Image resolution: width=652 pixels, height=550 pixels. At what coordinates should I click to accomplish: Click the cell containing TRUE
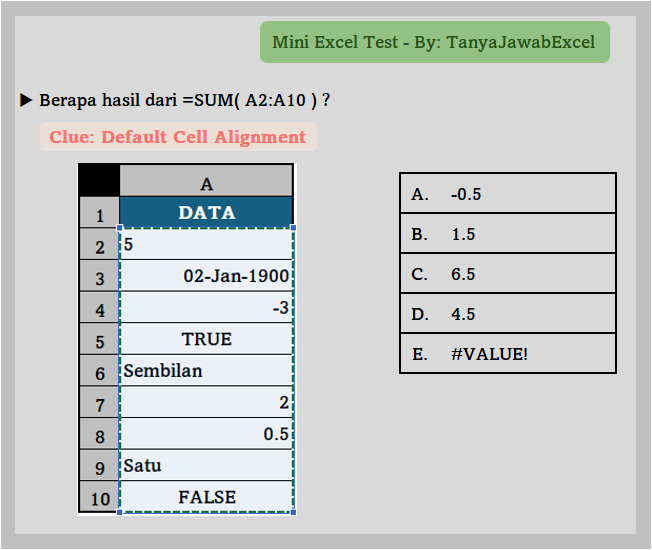tap(206, 338)
